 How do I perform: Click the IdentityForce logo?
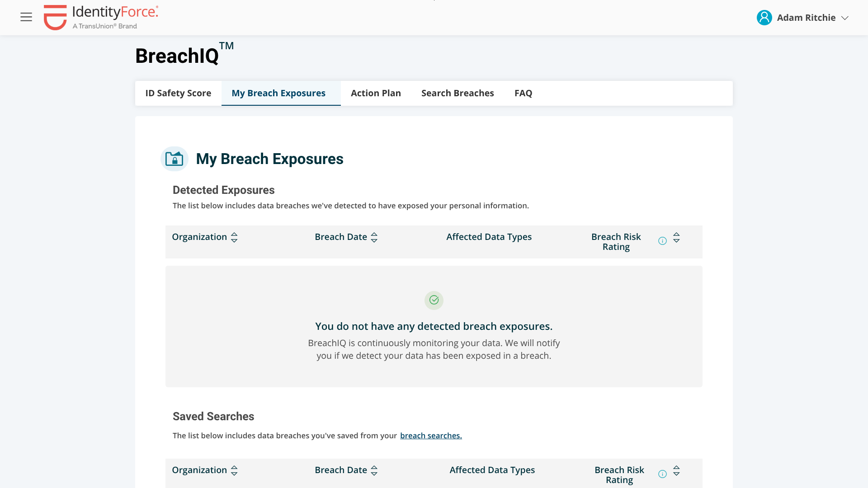(x=101, y=18)
